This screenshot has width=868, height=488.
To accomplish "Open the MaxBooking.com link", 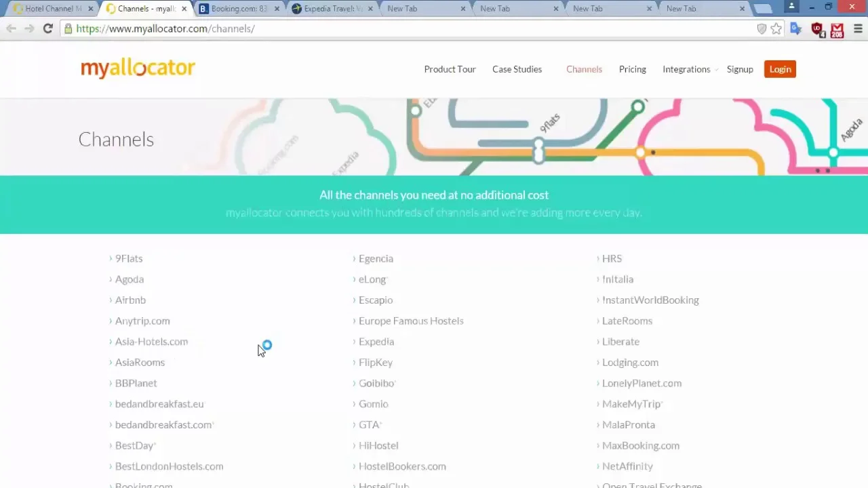I will click(641, 445).
